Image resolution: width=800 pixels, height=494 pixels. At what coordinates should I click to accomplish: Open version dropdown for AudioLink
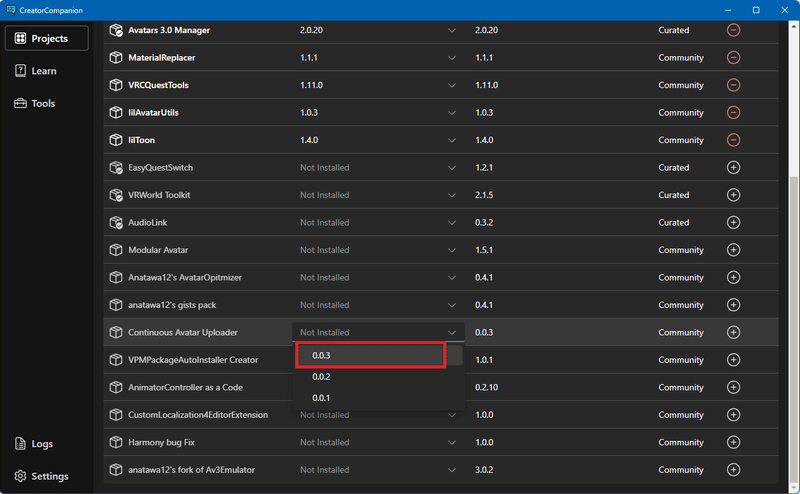pos(452,223)
